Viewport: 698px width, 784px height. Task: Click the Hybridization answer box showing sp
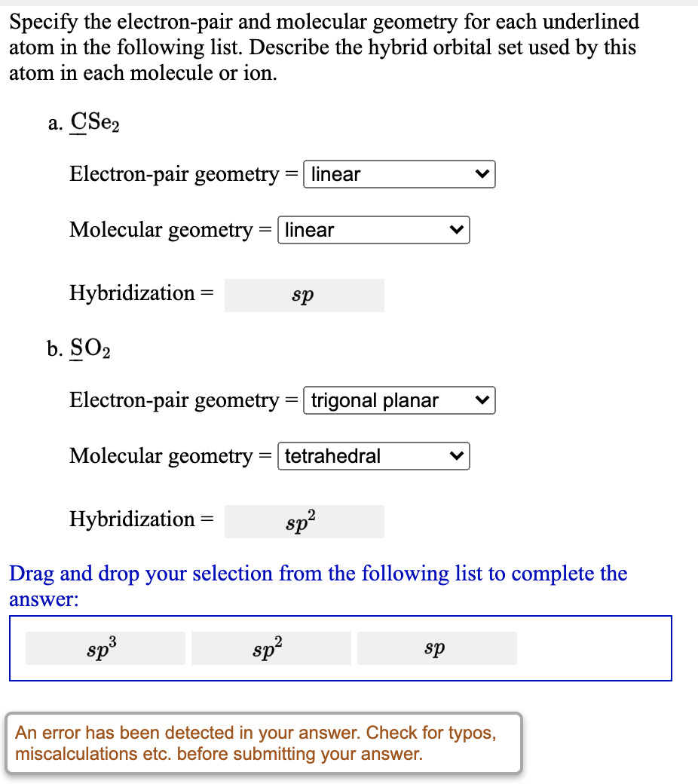point(304,296)
